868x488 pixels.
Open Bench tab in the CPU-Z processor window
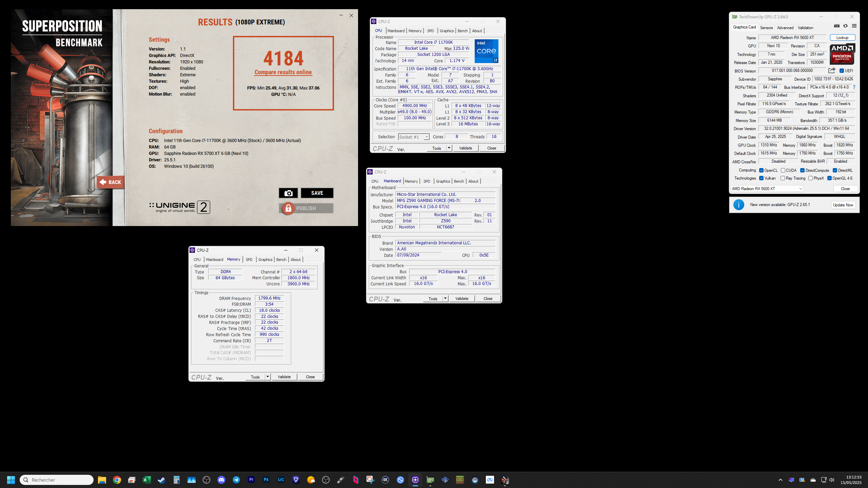(462, 31)
